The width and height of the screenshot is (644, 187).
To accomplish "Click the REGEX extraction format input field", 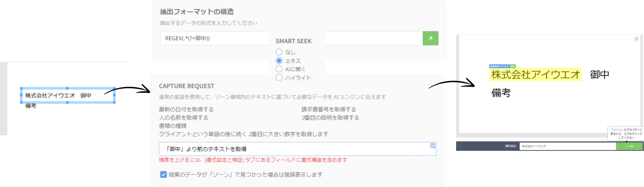I will (214, 38).
